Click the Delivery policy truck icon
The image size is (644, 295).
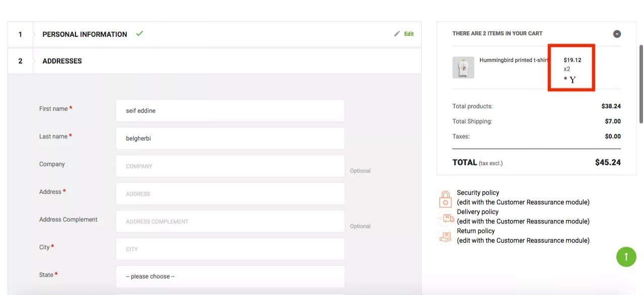[446, 218]
